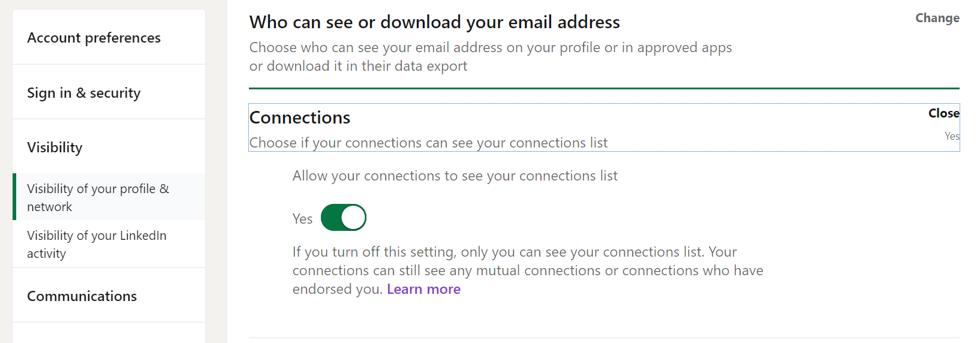Click the partially visible section below Communications
This screenshot has width=980, height=343.
(x=109, y=333)
